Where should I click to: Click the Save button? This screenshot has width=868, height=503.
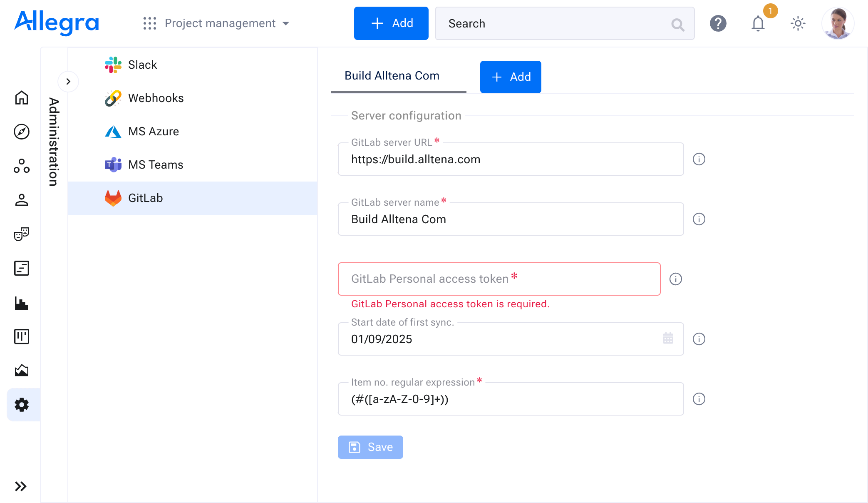(370, 447)
